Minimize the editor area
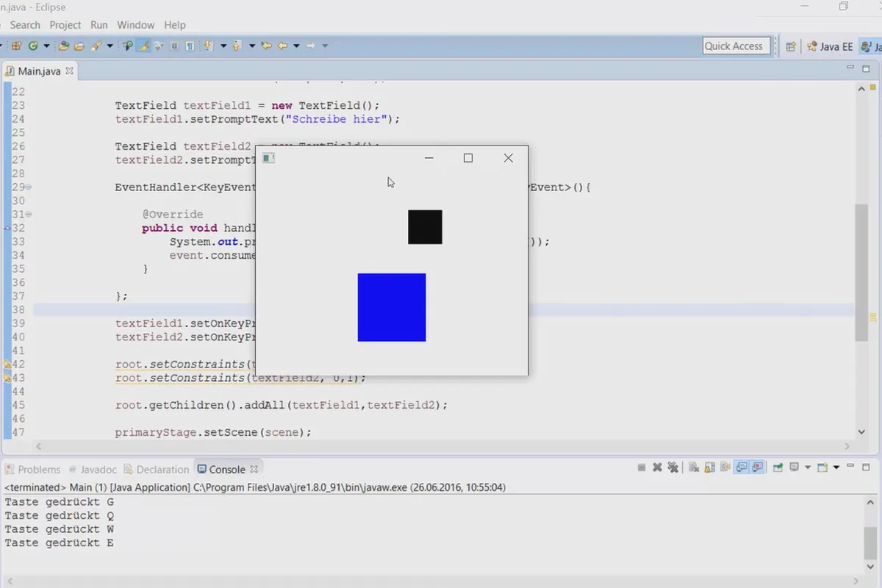Screen dimensions: 882x588 (850, 68)
